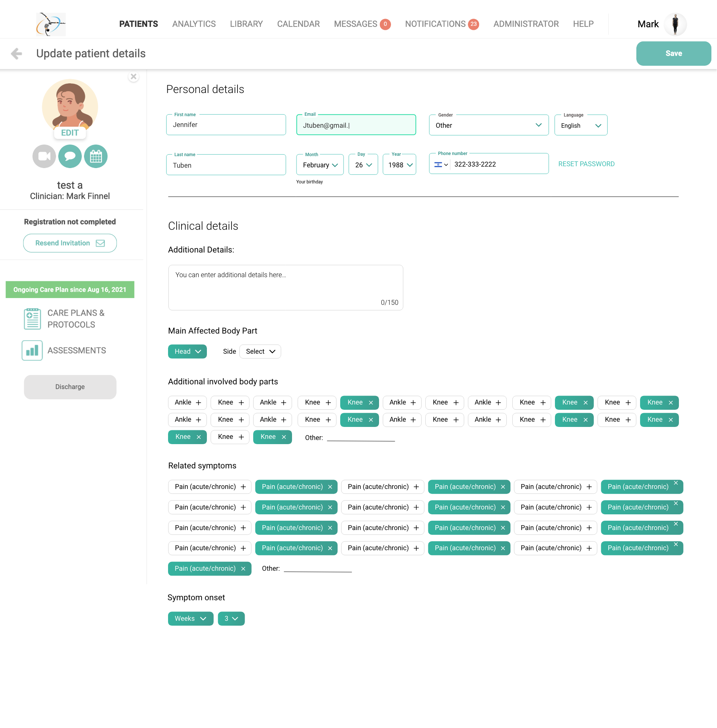
Task: Click the Care Plans & Protocols clipboard icon
Action: 32,319
